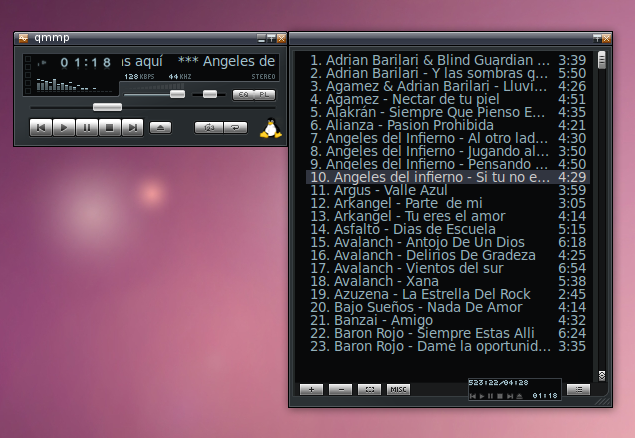Shade the qmmp main window with shade button
The width and height of the screenshot is (635, 438).
click(271, 38)
